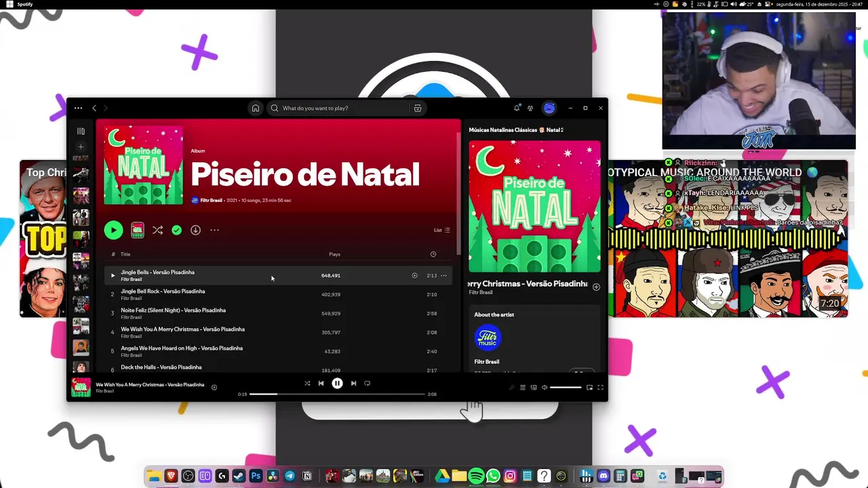Viewport: 868px width, 488px height.
Task: Open Friend Activity people icon
Action: tap(530, 108)
